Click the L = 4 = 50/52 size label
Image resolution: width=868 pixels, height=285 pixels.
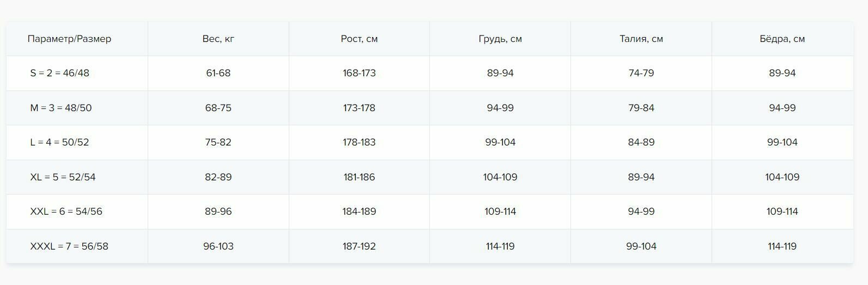[x=59, y=142]
